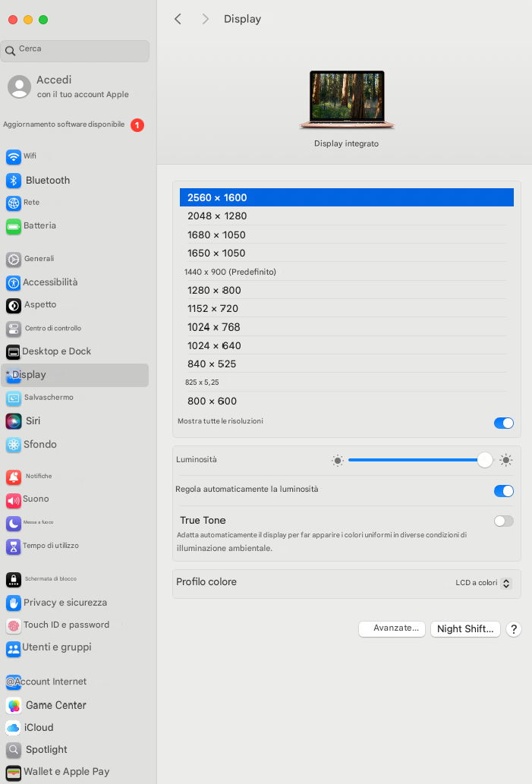532x784 pixels.
Task: Disable Regola automaticamente la luminosità switch
Action: point(503,491)
